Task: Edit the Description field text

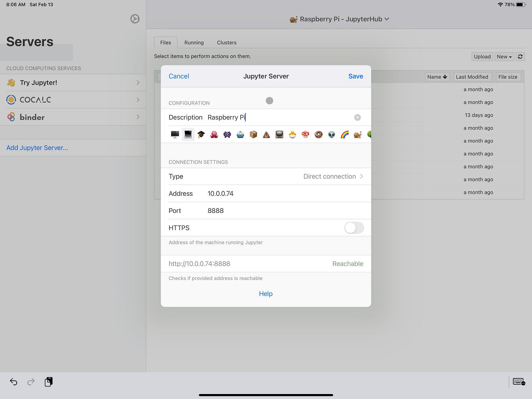Action: pos(279,117)
